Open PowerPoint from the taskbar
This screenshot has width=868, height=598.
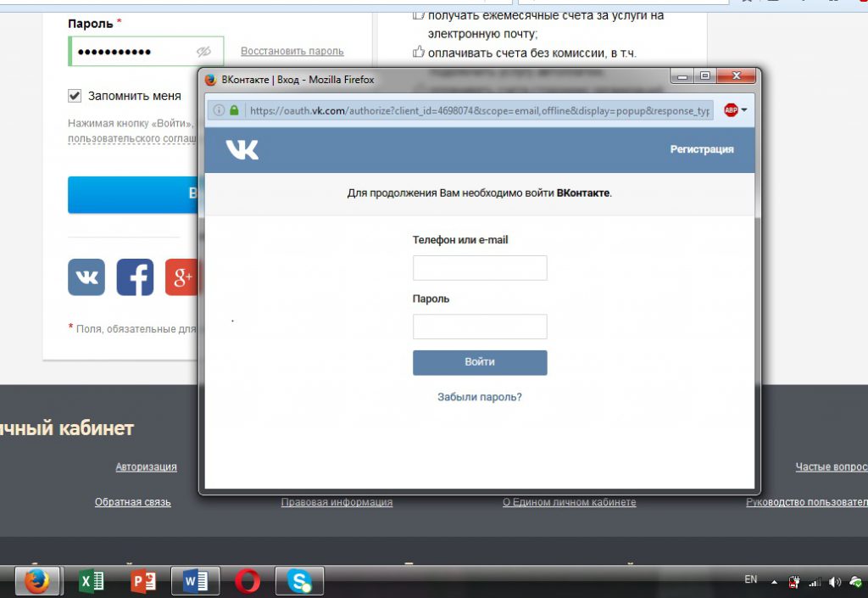tap(144, 581)
